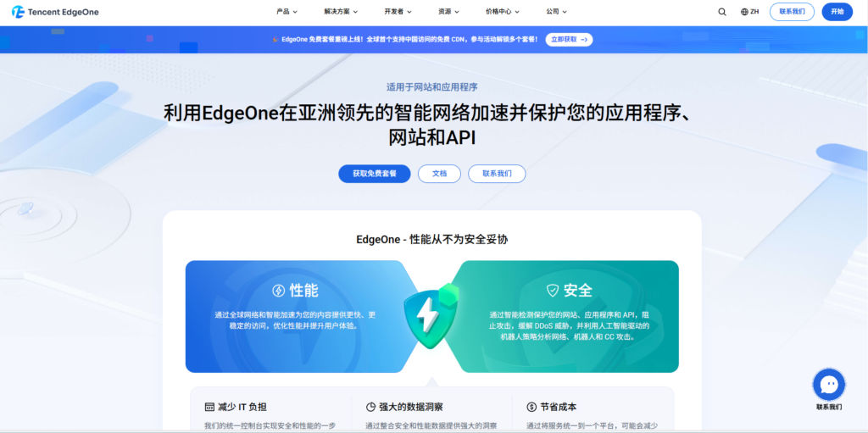Click the shield check icon beside 安全
868x433 pixels.
pyautogui.click(x=553, y=290)
